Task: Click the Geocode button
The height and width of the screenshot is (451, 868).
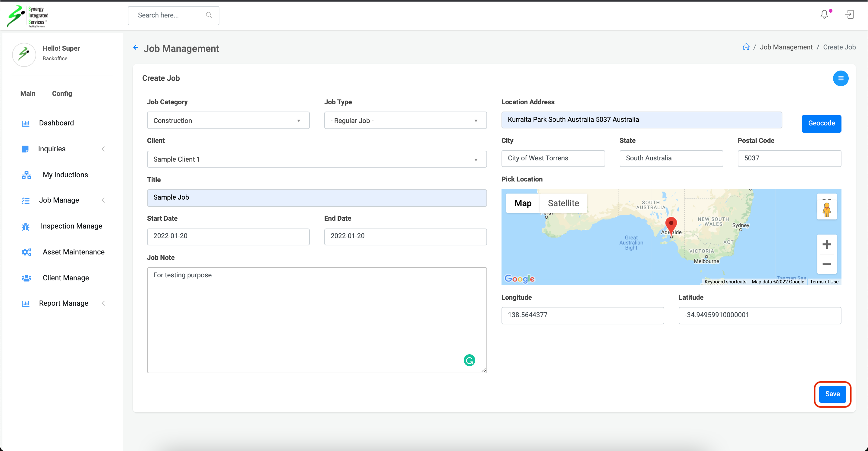Action: click(821, 123)
